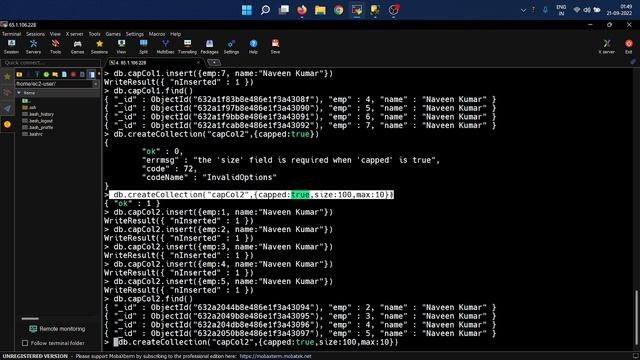Viewport: 640px width, 360px height.
Task: Click the Remote monitoring button
Action: click(x=57, y=329)
